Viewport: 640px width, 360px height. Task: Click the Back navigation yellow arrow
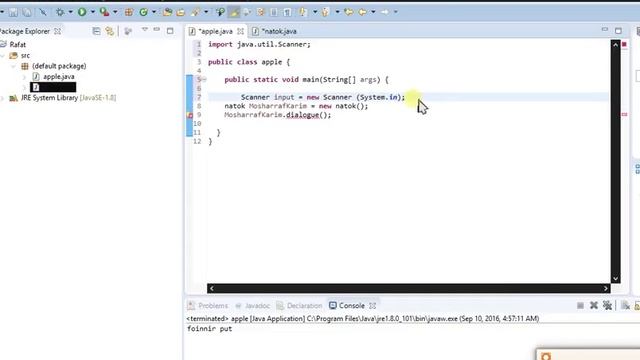click(x=362, y=12)
